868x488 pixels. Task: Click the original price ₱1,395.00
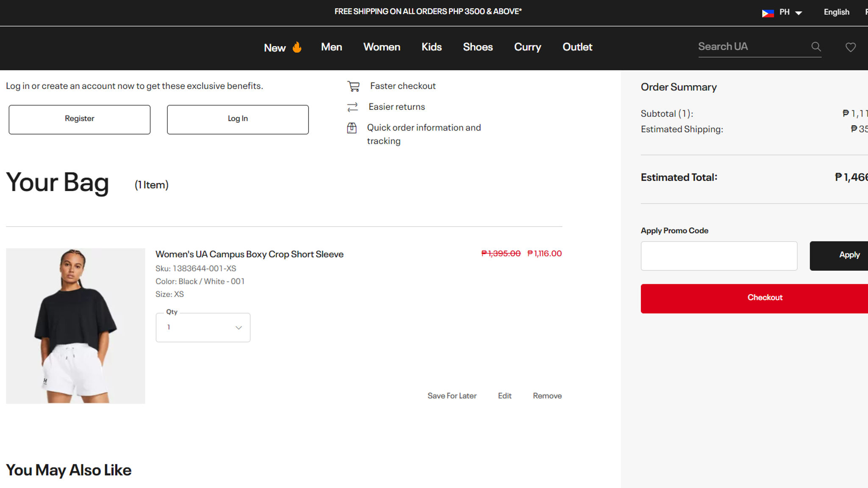501,253
